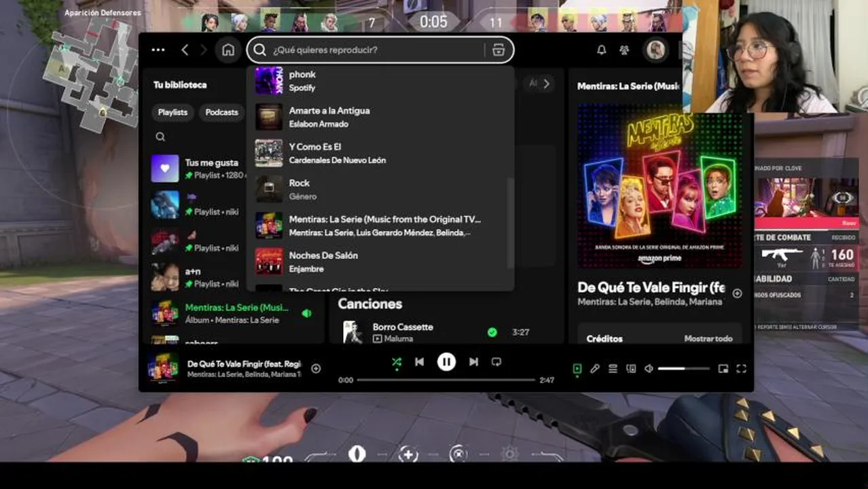Viewport: 868px width, 489px height.
Task: Open Connect to a device
Action: pos(631,369)
